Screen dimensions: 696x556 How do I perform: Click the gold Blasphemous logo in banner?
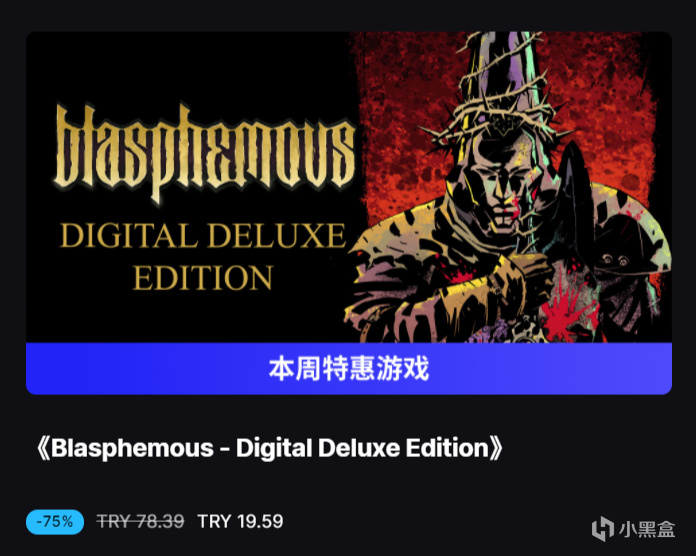(x=204, y=153)
